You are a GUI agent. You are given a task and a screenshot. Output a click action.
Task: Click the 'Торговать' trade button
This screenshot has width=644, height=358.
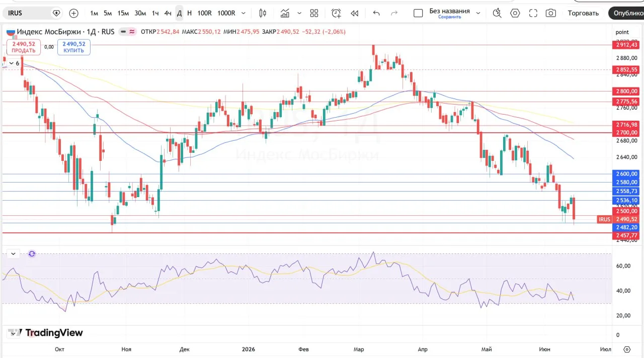[583, 13]
